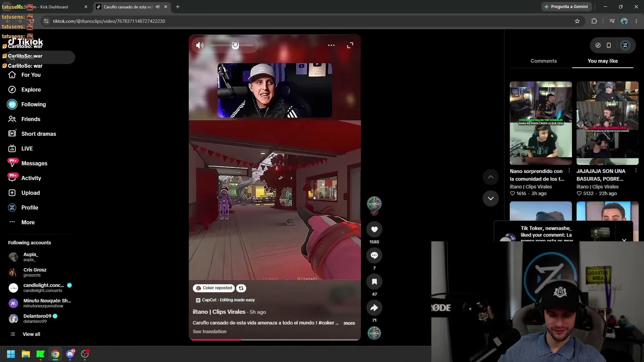Open the JAJAJAJA SON UNA BASURAS thumbnail

tap(607, 123)
